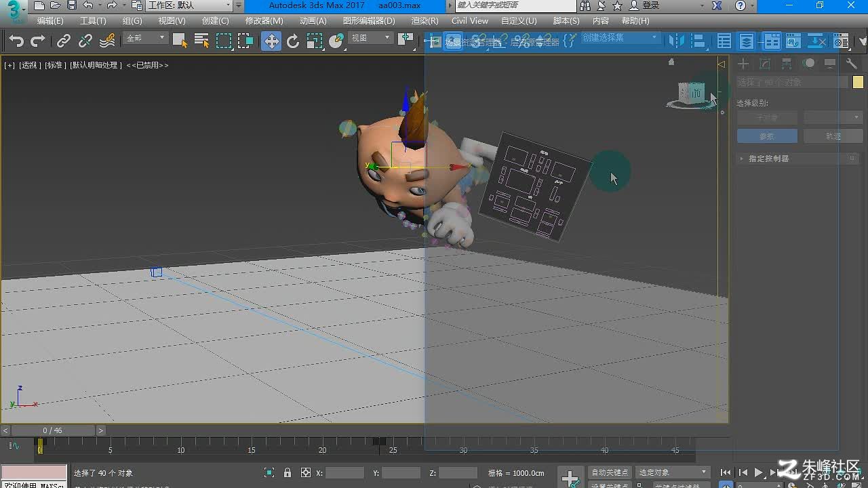This screenshot has height=488, width=868.
Task: Open the 动画(A) menu
Action: tap(313, 21)
